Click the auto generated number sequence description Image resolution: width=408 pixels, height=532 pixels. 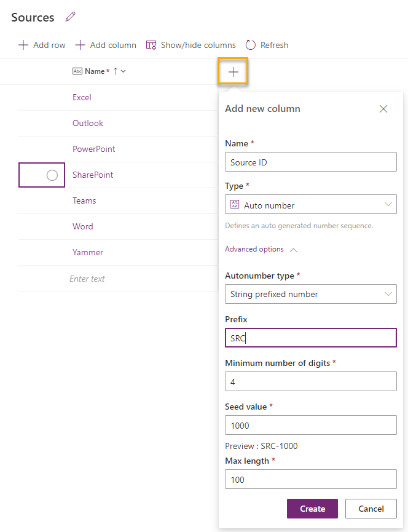click(x=299, y=226)
